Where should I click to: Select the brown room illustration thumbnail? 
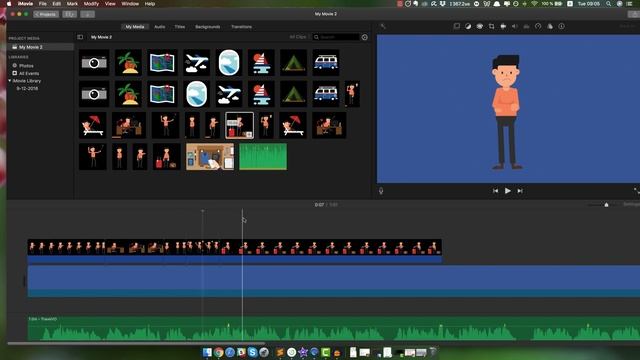tap(210, 157)
